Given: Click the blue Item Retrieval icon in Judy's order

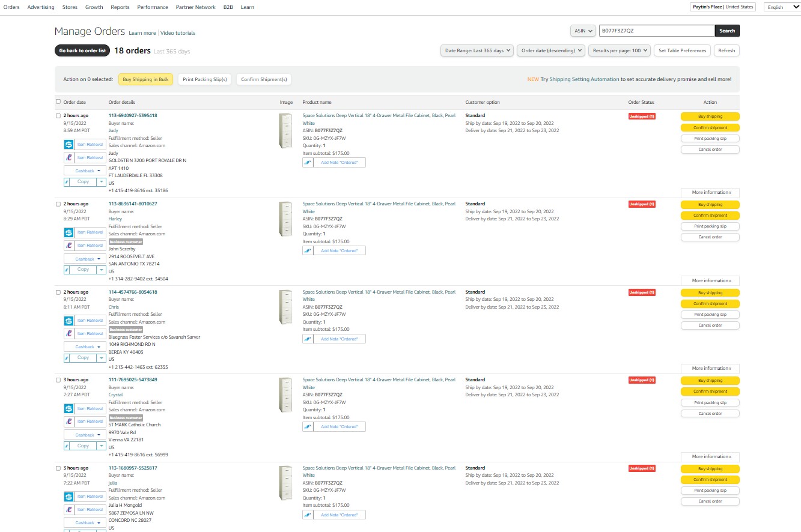Looking at the screenshot, I should tap(69, 144).
